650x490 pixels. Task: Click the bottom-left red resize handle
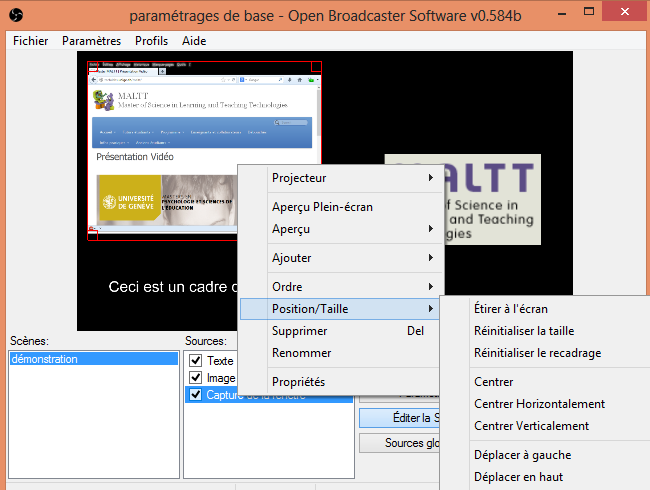tap(92, 235)
